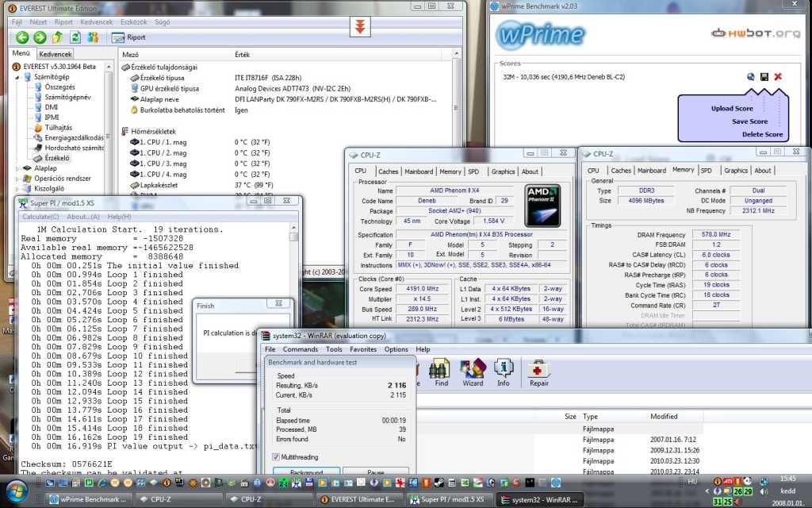This screenshot has height=508, width=812.
Task: Click Delete Score in wPrime
Action: [762, 134]
